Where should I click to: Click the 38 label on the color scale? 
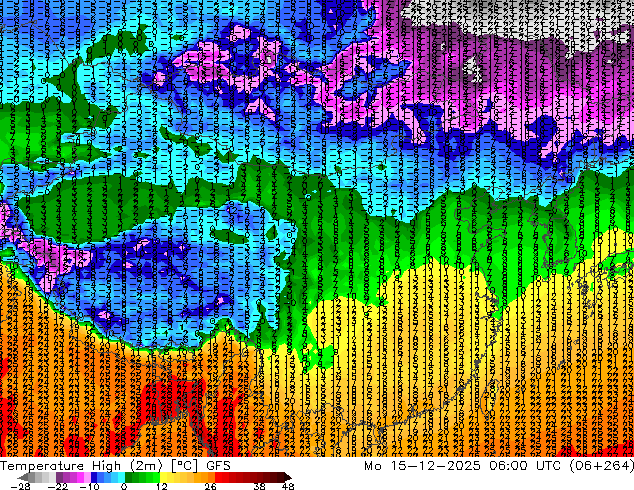tap(259, 486)
